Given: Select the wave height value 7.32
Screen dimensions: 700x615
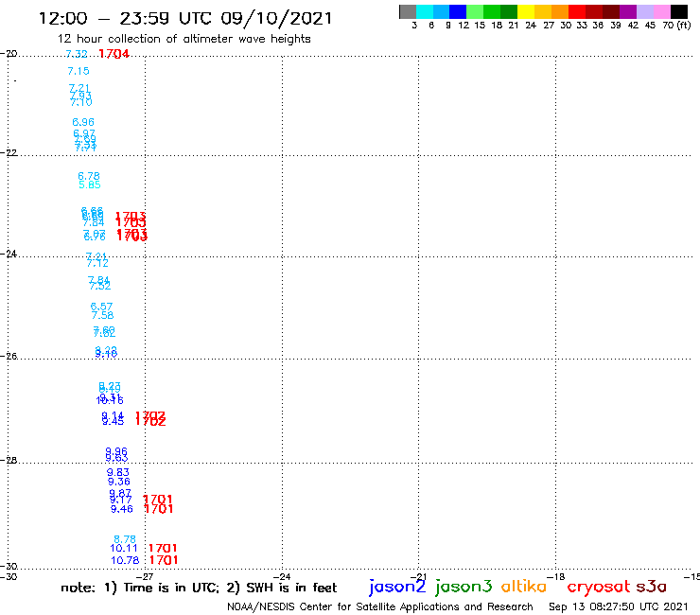Looking at the screenshot, I should [x=77, y=54].
